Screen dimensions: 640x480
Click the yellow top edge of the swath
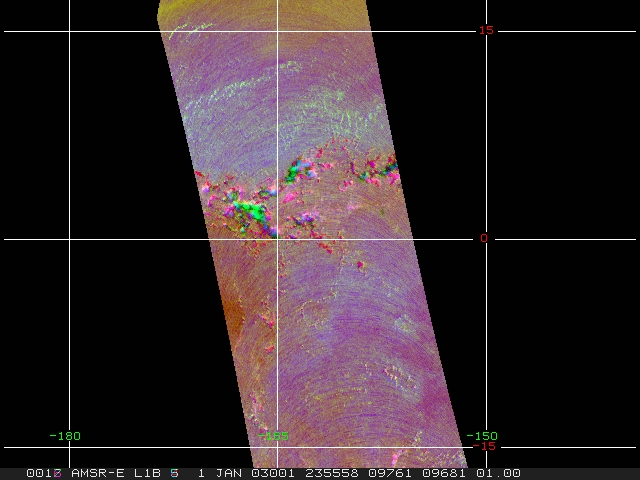click(260, 8)
